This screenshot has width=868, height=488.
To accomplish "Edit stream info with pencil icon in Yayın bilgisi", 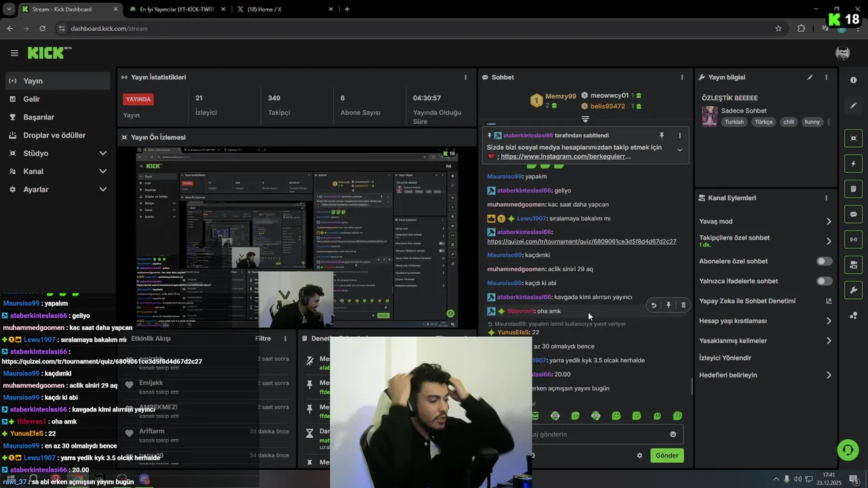I will pos(810,77).
